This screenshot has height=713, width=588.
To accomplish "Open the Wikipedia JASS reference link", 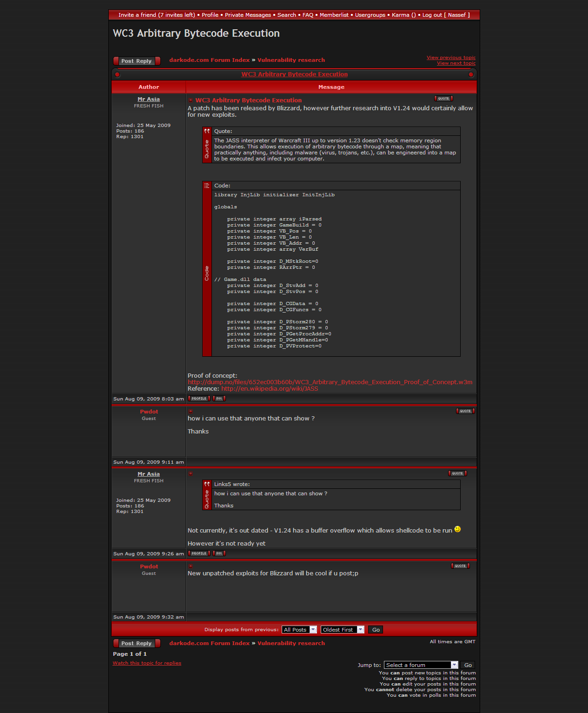I will point(270,389).
